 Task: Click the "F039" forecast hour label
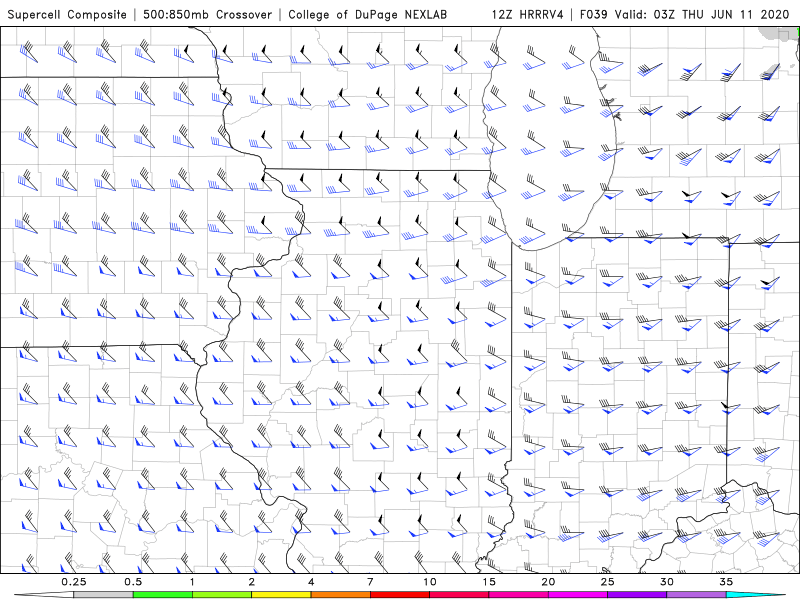(594, 14)
